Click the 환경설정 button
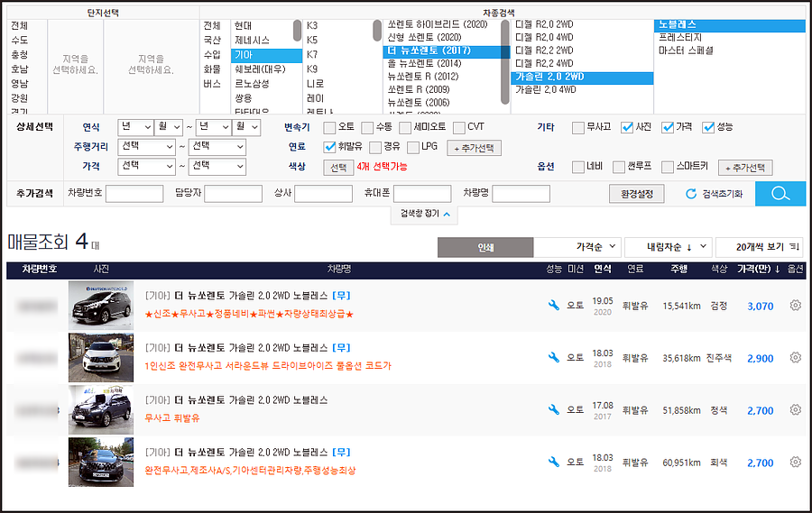This screenshot has height=513, width=812. (x=636, y=194)
